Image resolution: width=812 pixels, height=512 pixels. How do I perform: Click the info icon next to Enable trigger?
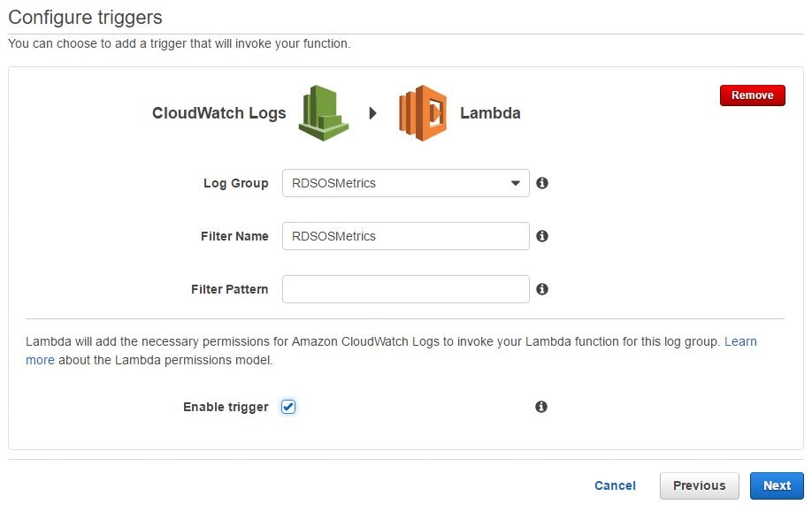click(542, 407)
